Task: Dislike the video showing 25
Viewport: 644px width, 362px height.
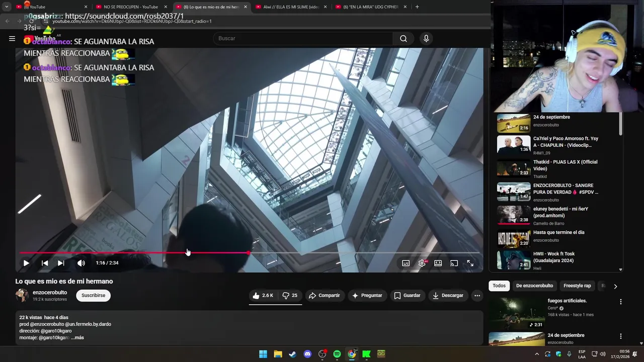Action: [x=290, y=296]
